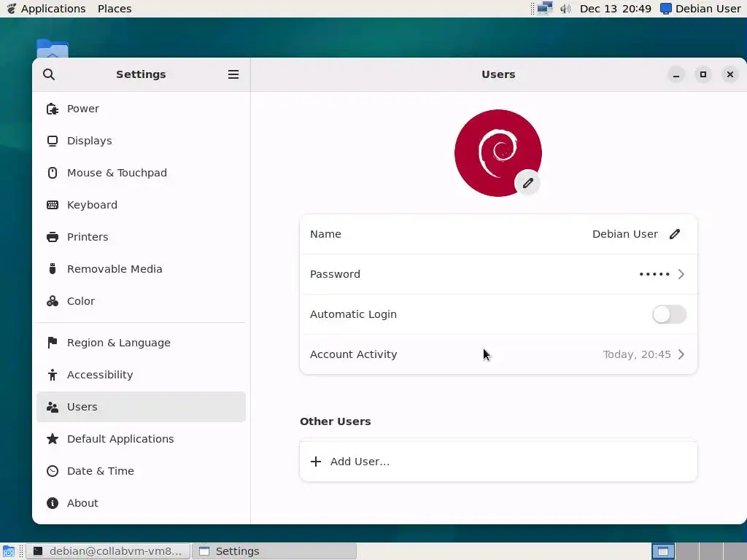Open the Debian User system menu
The height and width of the screenshot is (560, 747).
click(701, 9)
